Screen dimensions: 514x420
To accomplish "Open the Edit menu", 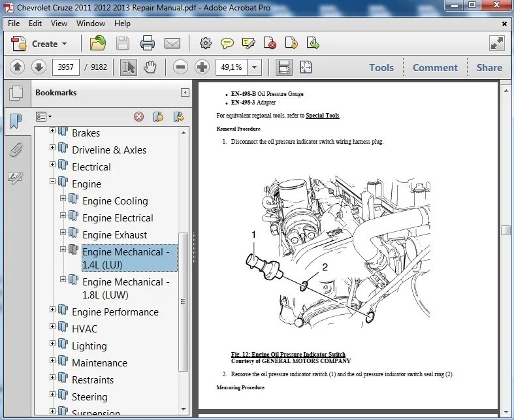I will (35, 24).
